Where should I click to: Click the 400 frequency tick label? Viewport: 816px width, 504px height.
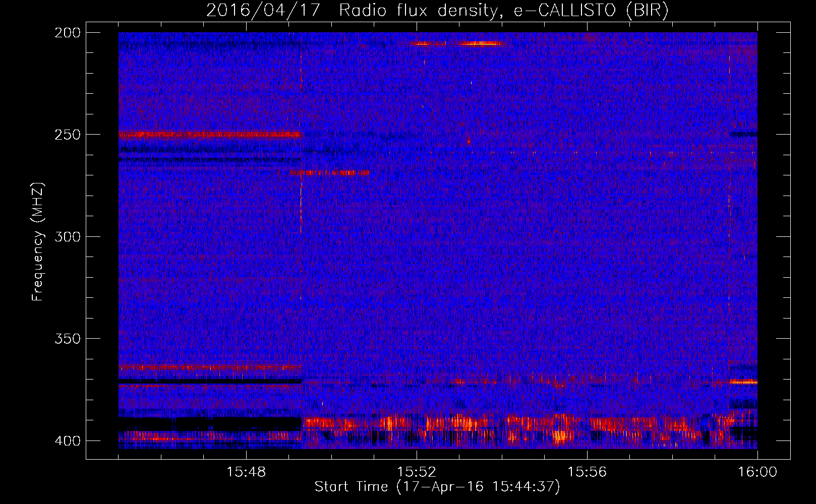(x=67, y=440)
